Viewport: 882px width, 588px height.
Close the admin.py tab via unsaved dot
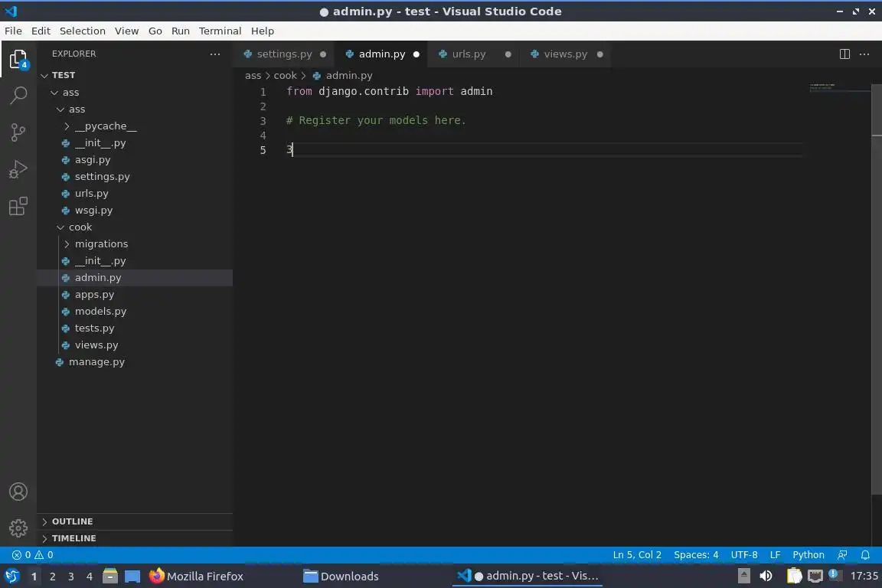click(416, 54)
